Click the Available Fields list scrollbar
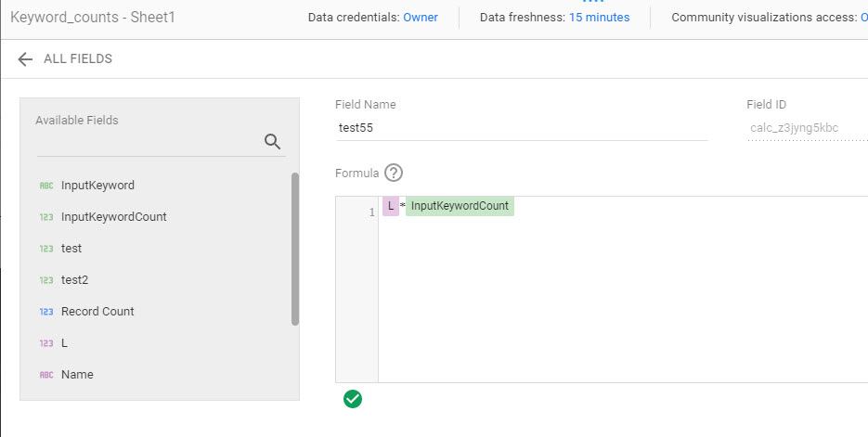Viewport: 868px width, 437px height. pyautogui.click(x=295, y=249)
